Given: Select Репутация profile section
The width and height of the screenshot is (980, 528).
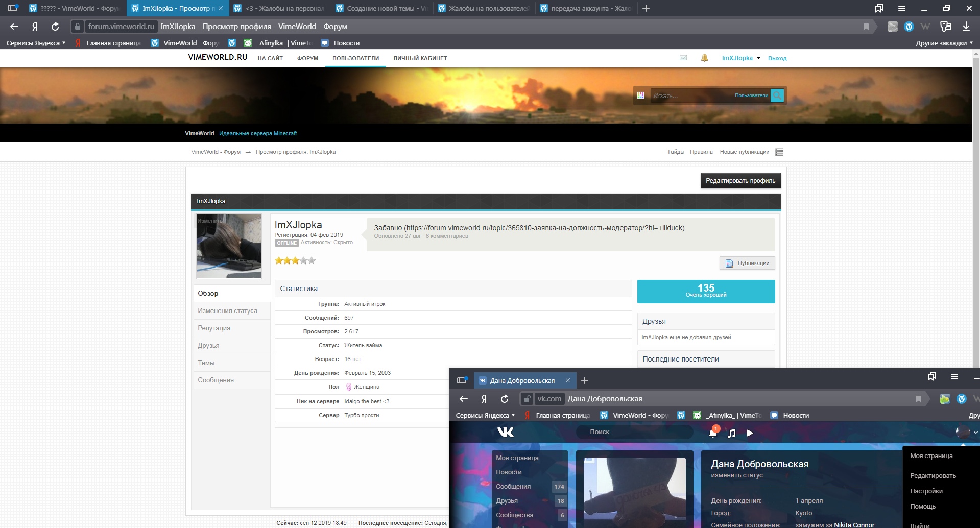Looking at the screenshot, I should (232, 328).
